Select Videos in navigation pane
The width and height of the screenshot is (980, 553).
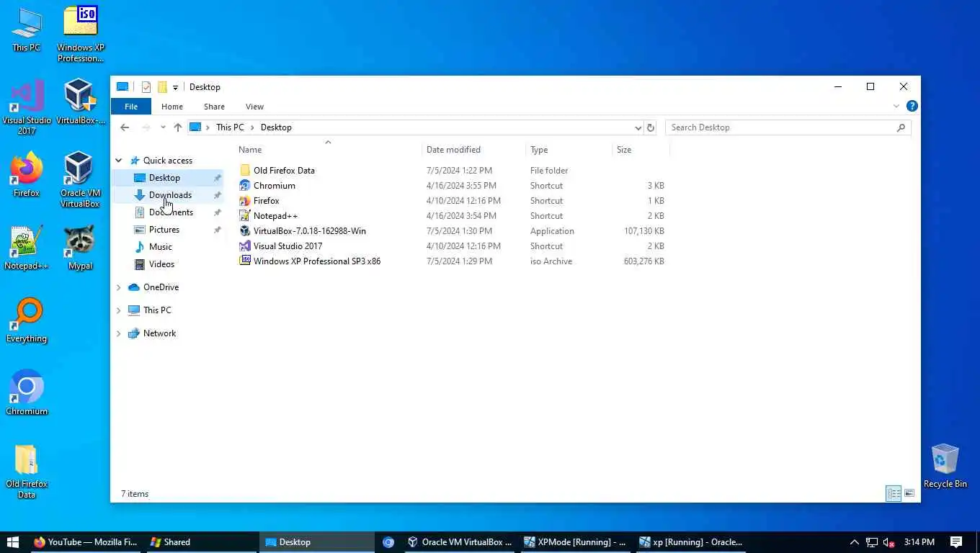coord(161,264)
